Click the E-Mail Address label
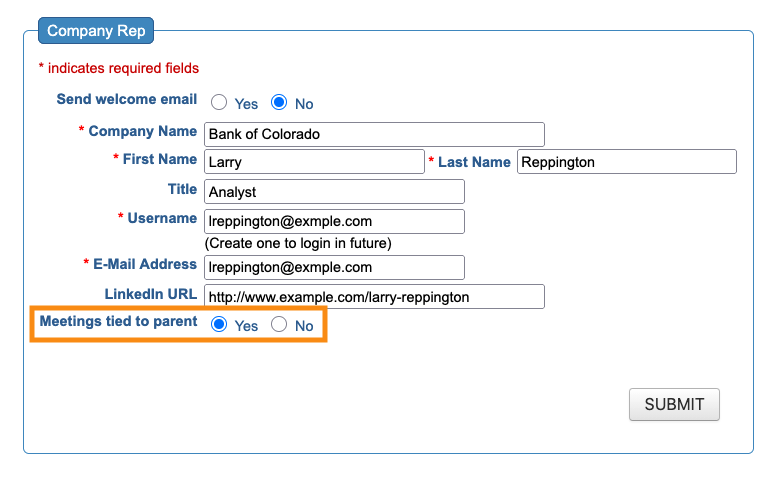The height and width of the screenshot is (479, 774). 145,264
